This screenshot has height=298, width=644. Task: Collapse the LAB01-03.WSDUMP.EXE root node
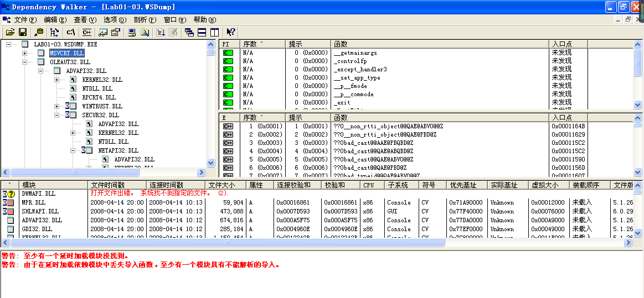coord(9,44)
